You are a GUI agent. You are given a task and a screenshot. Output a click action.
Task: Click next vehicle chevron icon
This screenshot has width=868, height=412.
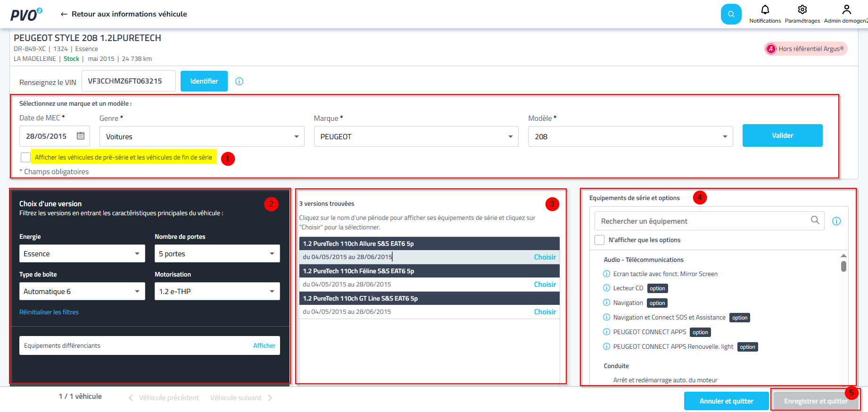point(270,398)
